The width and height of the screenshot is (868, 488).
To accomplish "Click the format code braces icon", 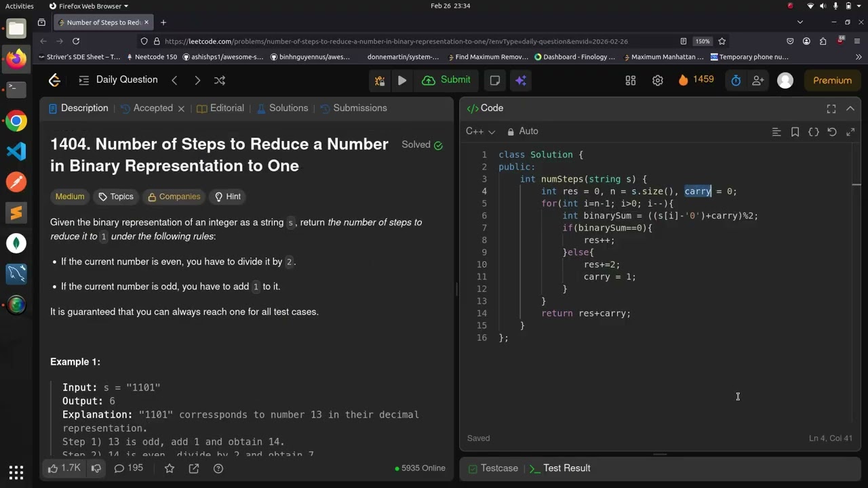I will pos(814,131).
